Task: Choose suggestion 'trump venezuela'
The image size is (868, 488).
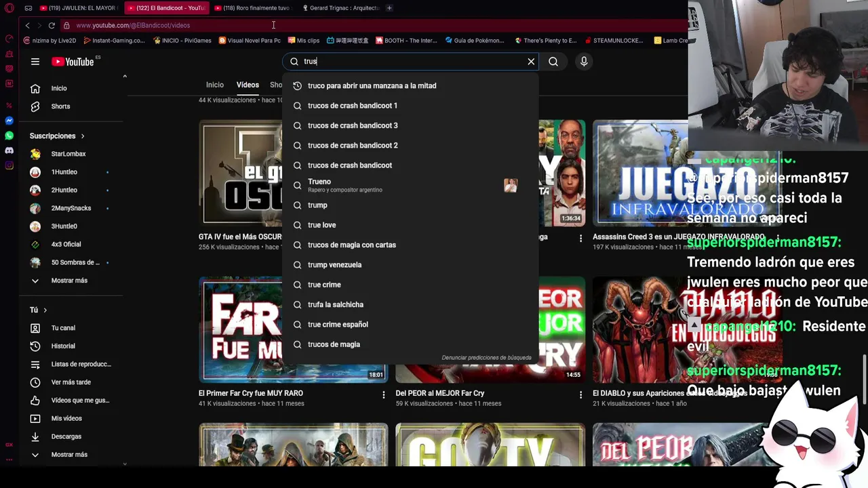Action: [410, 265]
